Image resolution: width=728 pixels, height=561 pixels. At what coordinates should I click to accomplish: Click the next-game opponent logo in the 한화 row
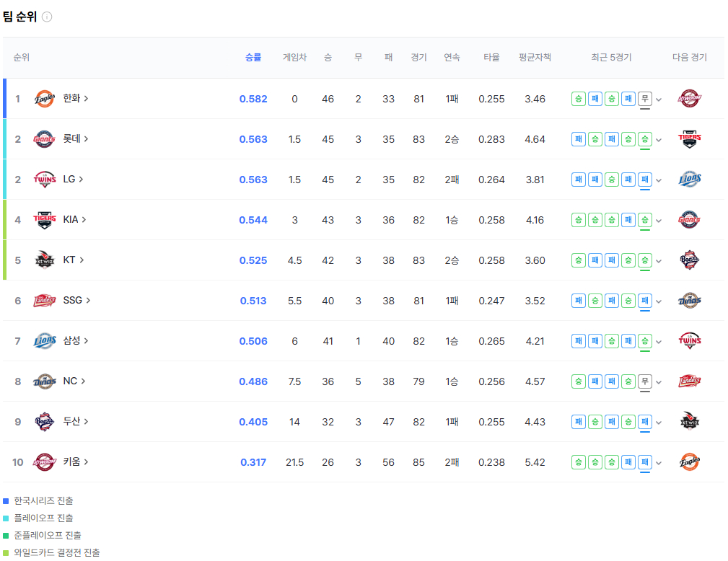click(x=690, y=99)
